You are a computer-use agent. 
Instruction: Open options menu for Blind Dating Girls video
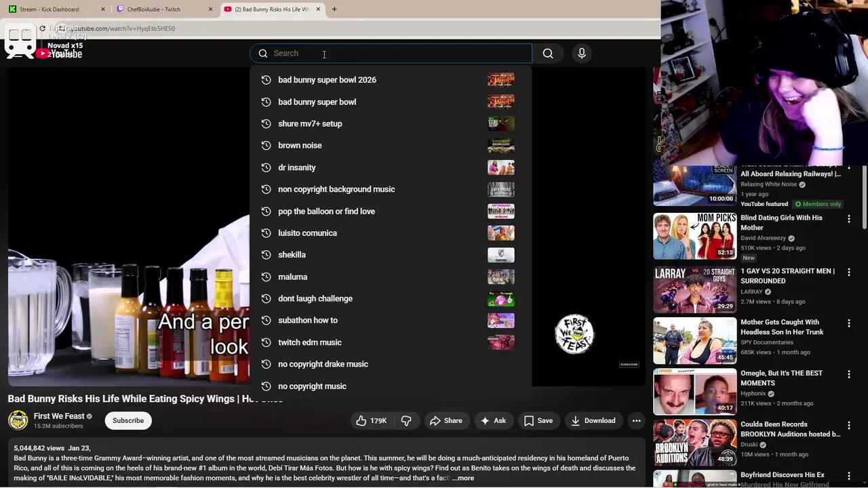[x=849, y=219]
